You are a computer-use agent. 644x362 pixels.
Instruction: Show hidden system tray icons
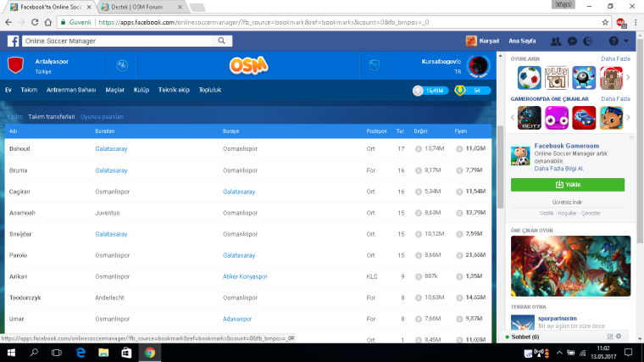(x=559, y=353)
